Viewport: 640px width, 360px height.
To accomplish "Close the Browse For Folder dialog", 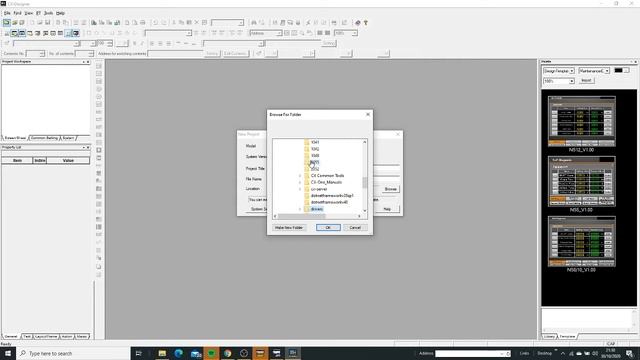I will (368, 114).
